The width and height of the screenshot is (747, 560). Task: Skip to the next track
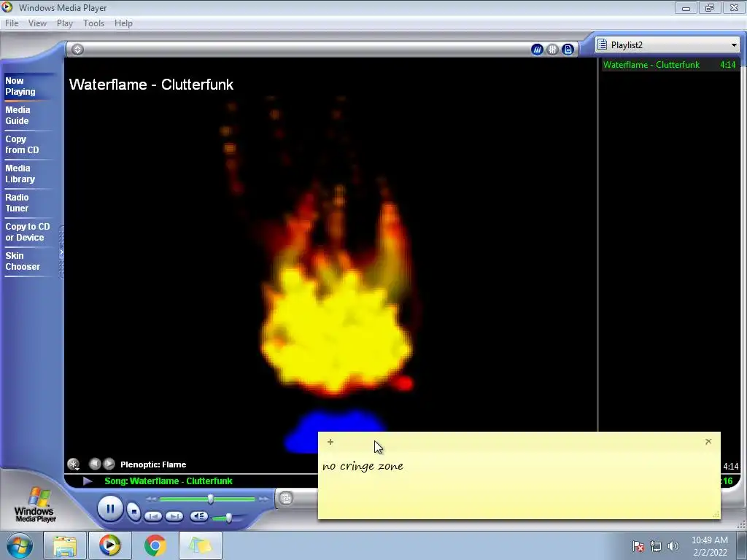[x=174, y=516]
